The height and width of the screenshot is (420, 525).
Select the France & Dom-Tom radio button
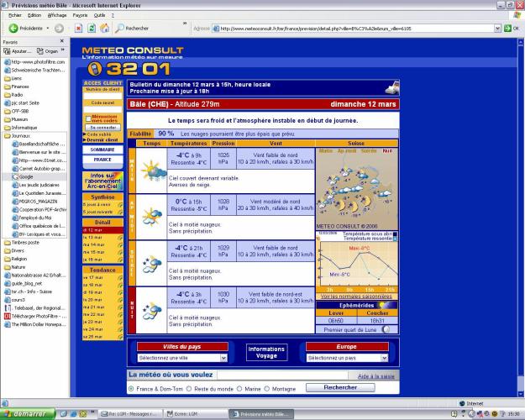tap(131, 389)
